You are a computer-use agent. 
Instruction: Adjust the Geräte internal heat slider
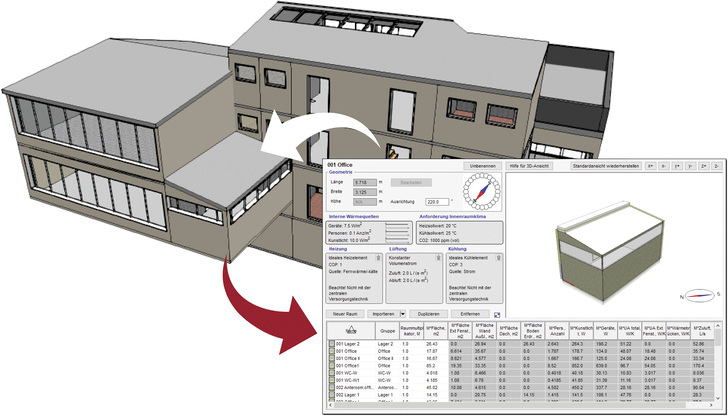(x=396, y=226)
